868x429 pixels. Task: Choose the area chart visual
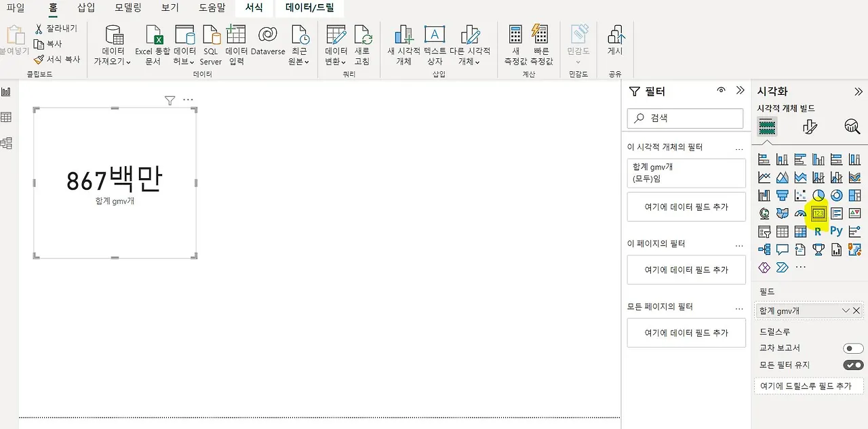pos(783,178)
